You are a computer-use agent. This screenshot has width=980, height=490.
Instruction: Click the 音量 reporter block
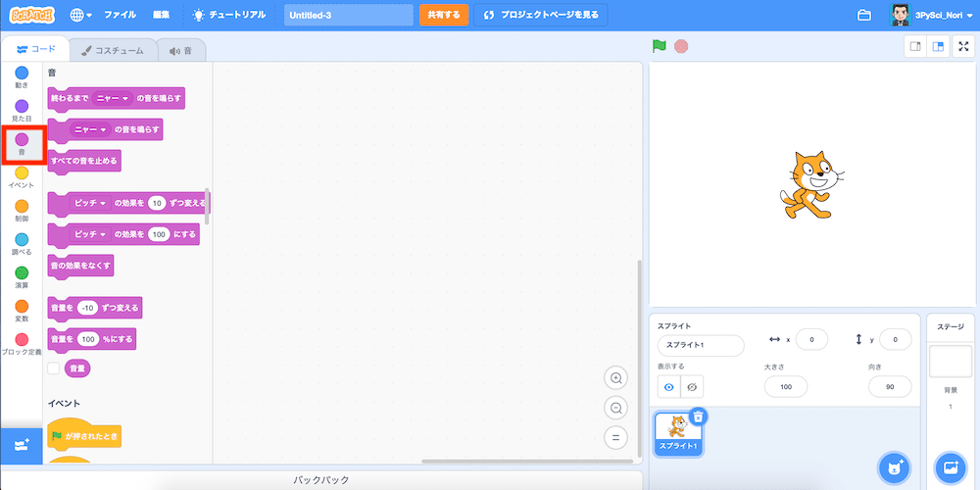click(x=77, y=368)
